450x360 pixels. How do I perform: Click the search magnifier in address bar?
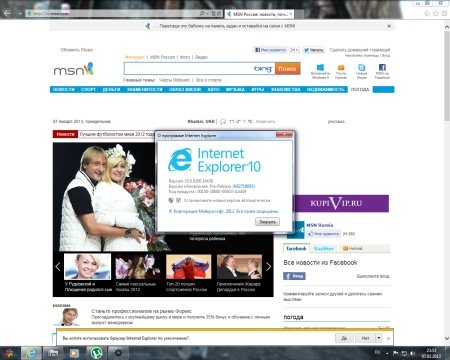pyautogui.click(x=202, y=13)
